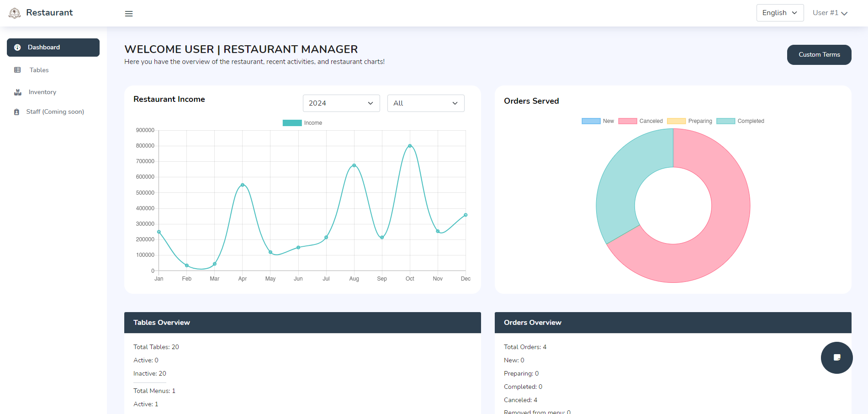Click the Restaurant brand title link
This screenshot has width=868, height=414.
49,13
